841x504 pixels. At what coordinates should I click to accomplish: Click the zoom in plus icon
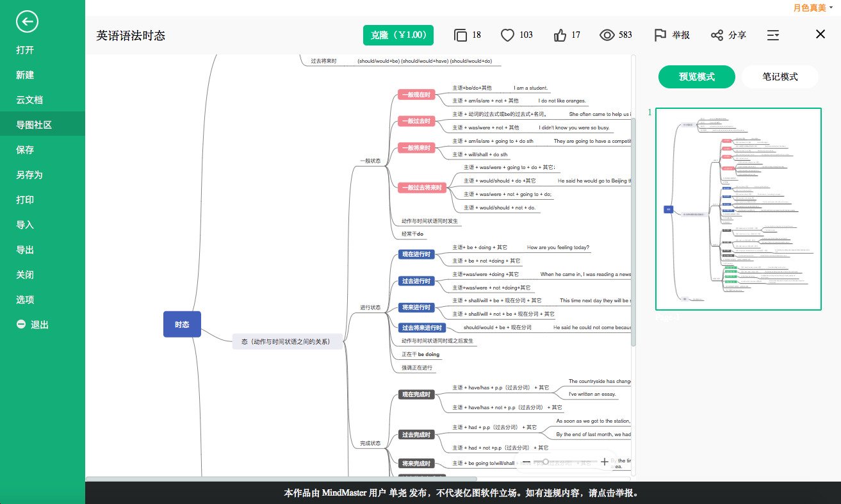pos(605,462)
